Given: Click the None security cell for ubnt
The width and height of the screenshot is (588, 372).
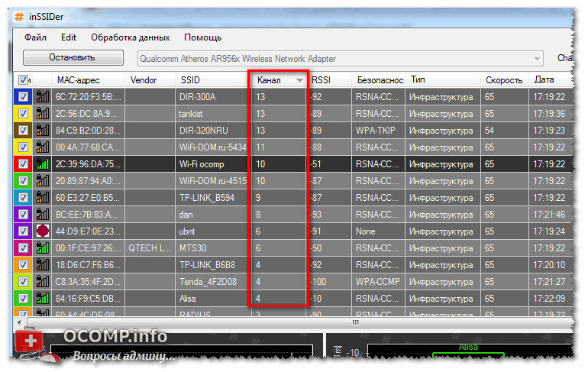Looking at the screenshot, I should pos(378,231).
